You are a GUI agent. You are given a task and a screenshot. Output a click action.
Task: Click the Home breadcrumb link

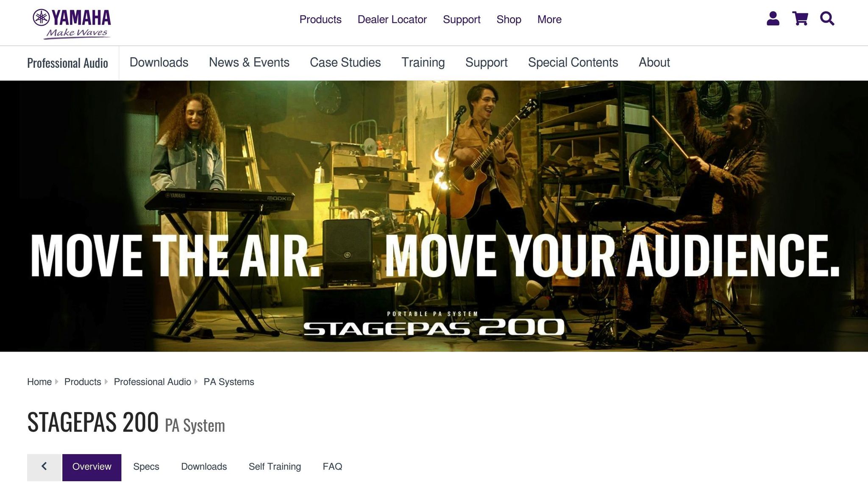tap(39, 382)
